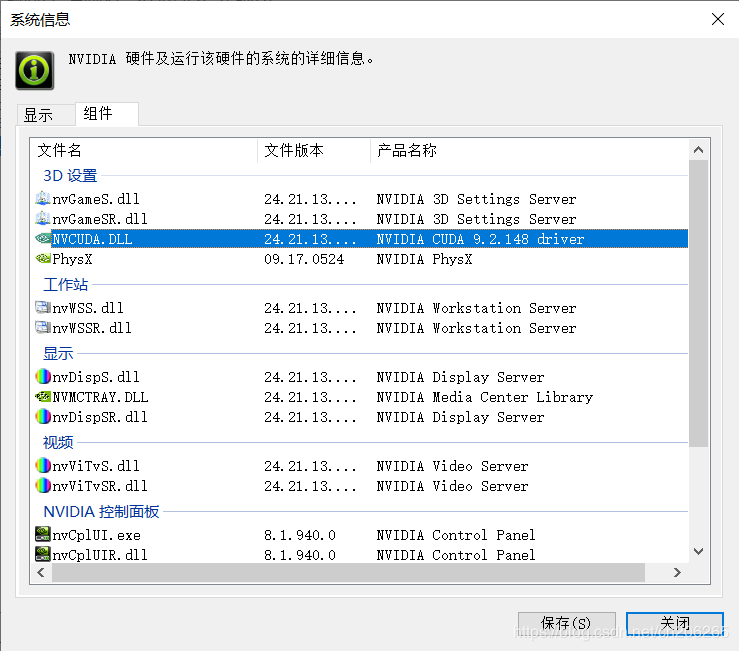
Task: Click the nvGameSR.dll file icon
Action: coord(42,218)
